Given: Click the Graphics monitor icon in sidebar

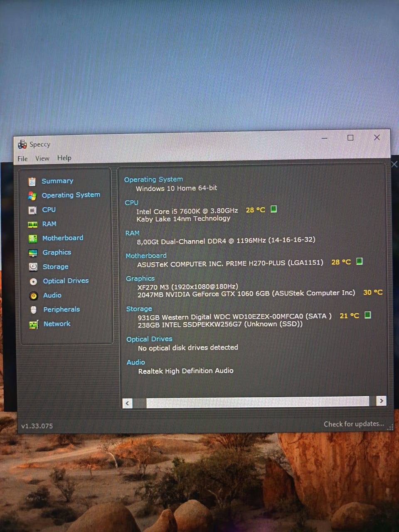Looking at the screenshot, I should click(x=33, y=253).
